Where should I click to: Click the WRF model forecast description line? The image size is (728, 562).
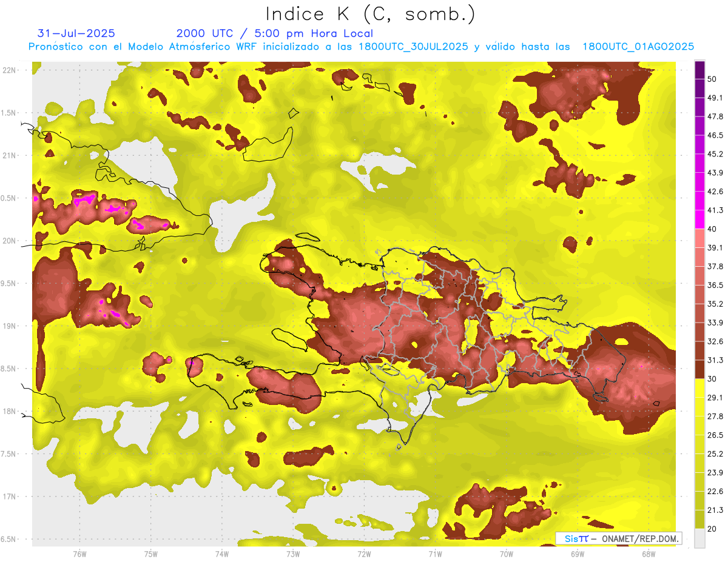pos(361,47)
